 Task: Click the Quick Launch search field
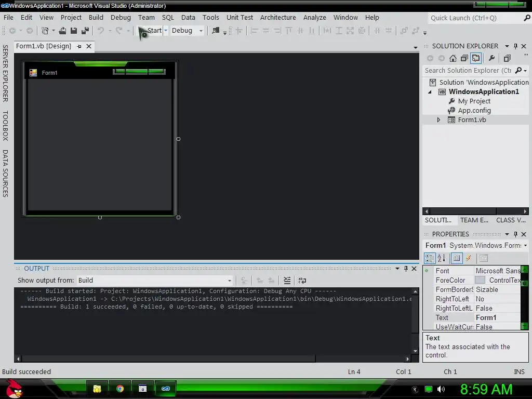(475, 18)
